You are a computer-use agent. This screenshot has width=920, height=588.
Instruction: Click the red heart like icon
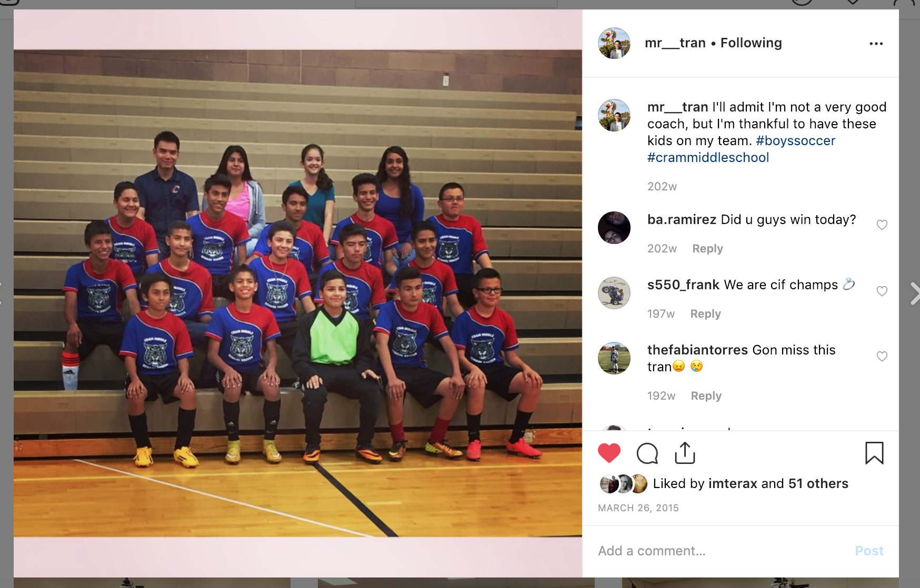609,453
